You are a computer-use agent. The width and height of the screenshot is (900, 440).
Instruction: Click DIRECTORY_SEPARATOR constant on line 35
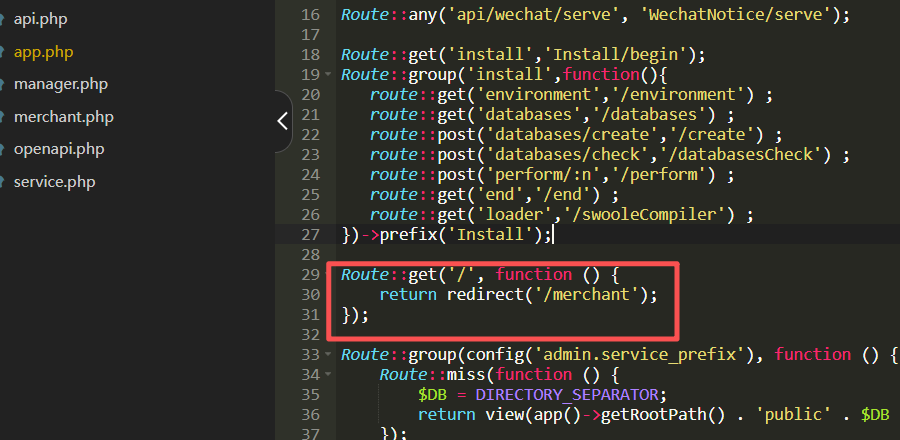click(567, 395)
